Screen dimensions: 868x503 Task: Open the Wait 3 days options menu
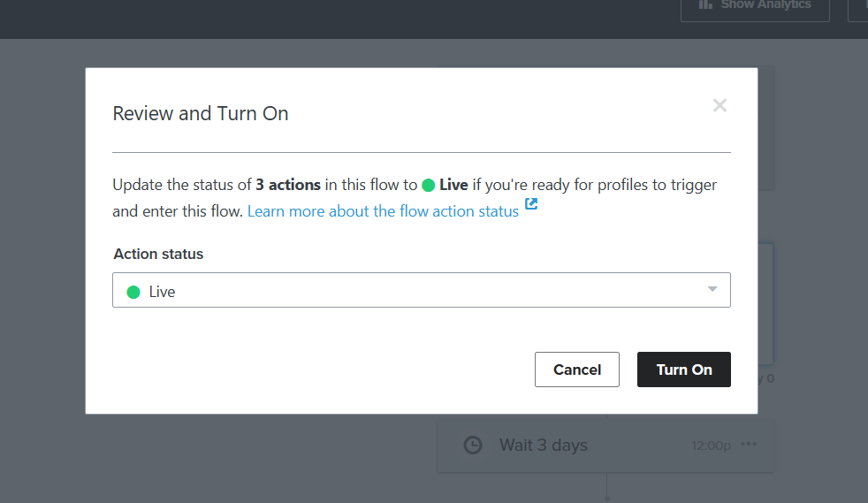749,445
